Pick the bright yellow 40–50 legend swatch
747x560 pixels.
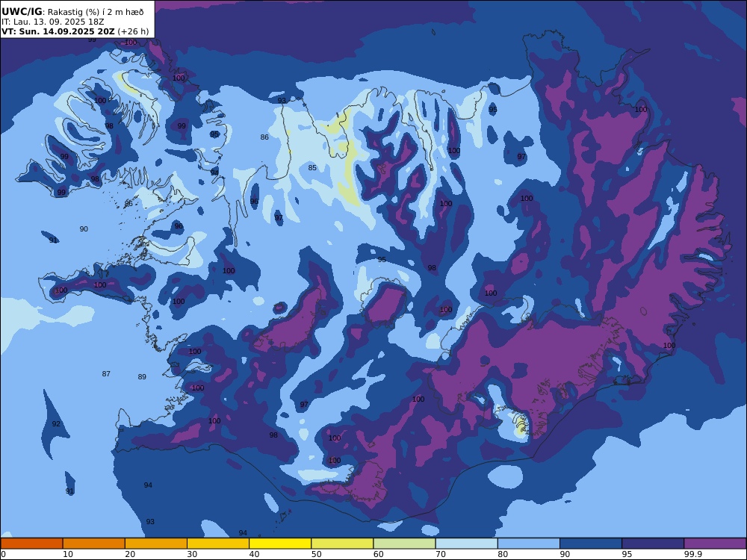pyautogui.click(x=280, y=544)
